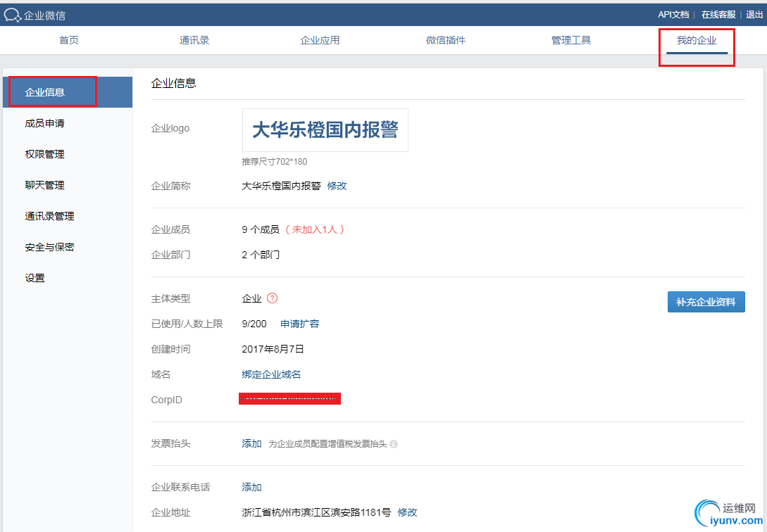The height and width of the screenshot is (532, 767).
Task: Go to the 首页 tab
Action: click(x=68, y=40)
